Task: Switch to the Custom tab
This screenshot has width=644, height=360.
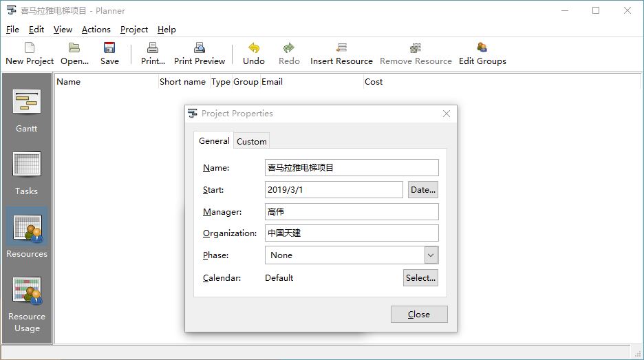Action: pos(251,141)
